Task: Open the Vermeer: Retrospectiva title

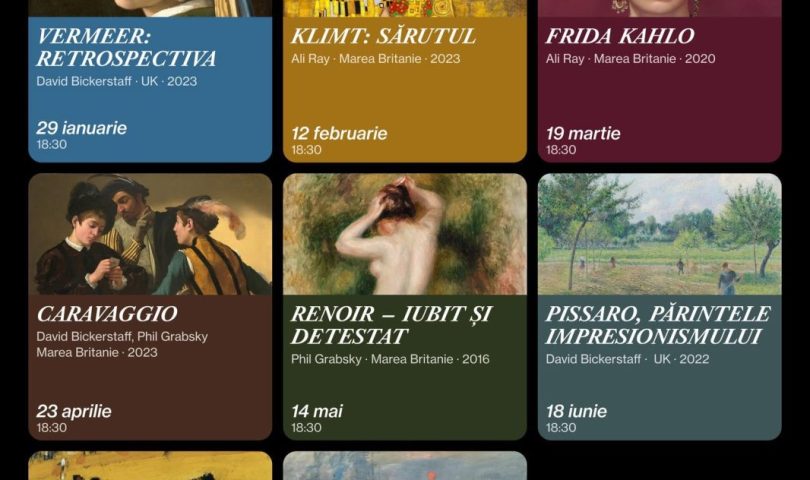Action: point(127,47)
